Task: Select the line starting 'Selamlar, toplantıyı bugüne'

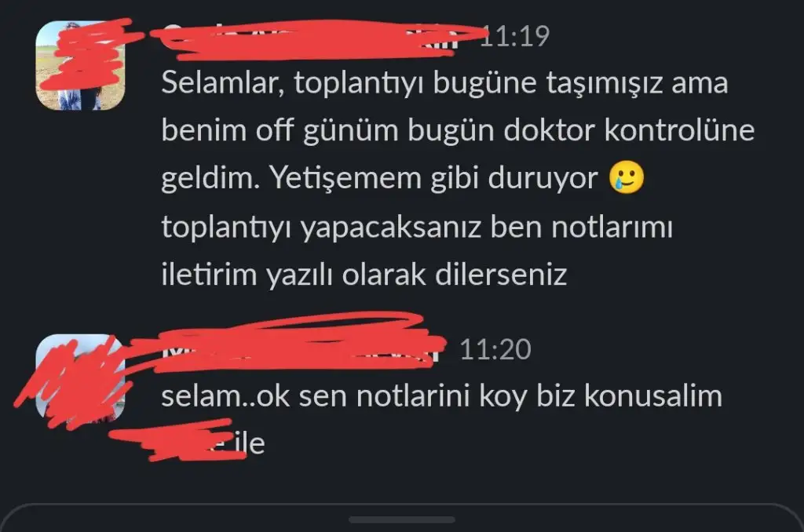Action: [x=444, y=83]
